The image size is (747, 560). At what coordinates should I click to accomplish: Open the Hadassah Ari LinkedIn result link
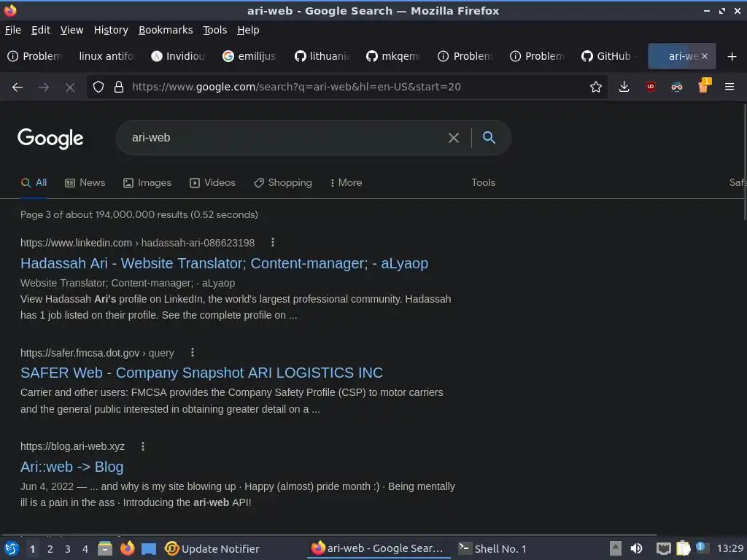(x=225, y=263)
